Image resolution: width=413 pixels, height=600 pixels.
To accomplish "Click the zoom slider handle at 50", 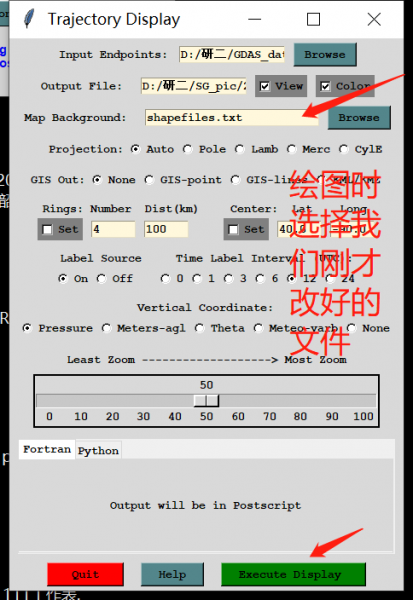I will pyautogui.click(x=206, y=401).
